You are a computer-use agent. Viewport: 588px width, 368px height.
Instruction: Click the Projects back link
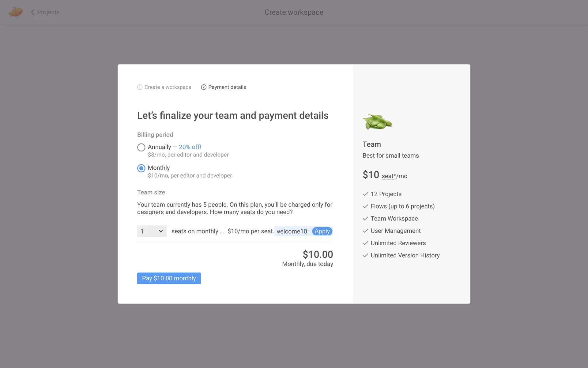48,12
